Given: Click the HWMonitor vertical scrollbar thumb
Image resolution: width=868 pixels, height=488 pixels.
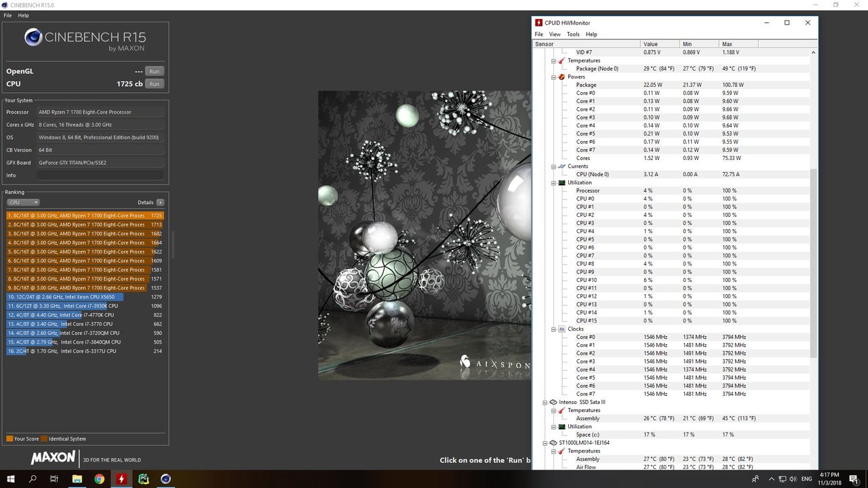Looking at the screenshot, I should (x=814, y=263).
